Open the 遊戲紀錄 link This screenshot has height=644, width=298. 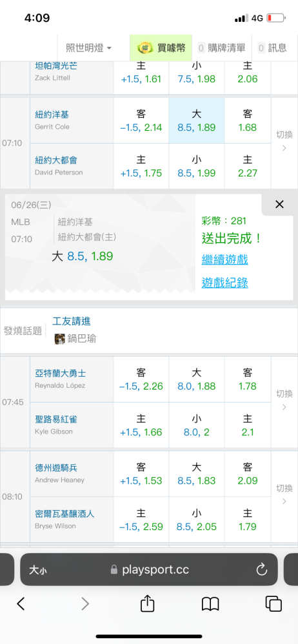(224, 283)
